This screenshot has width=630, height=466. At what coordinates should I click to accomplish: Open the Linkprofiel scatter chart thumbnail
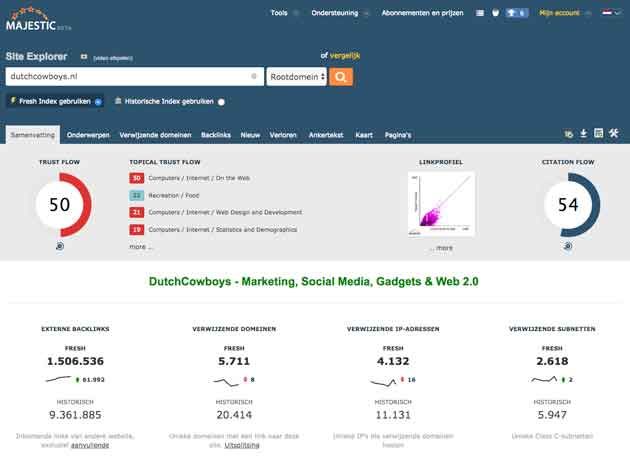[441, 204]
